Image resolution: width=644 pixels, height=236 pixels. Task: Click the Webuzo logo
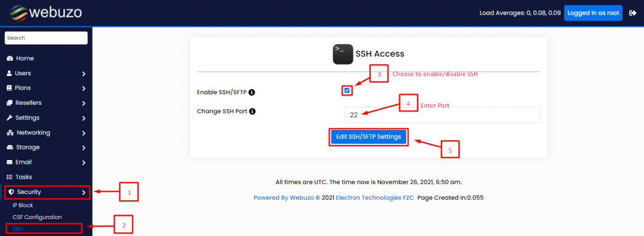click(x=44, y=13)
